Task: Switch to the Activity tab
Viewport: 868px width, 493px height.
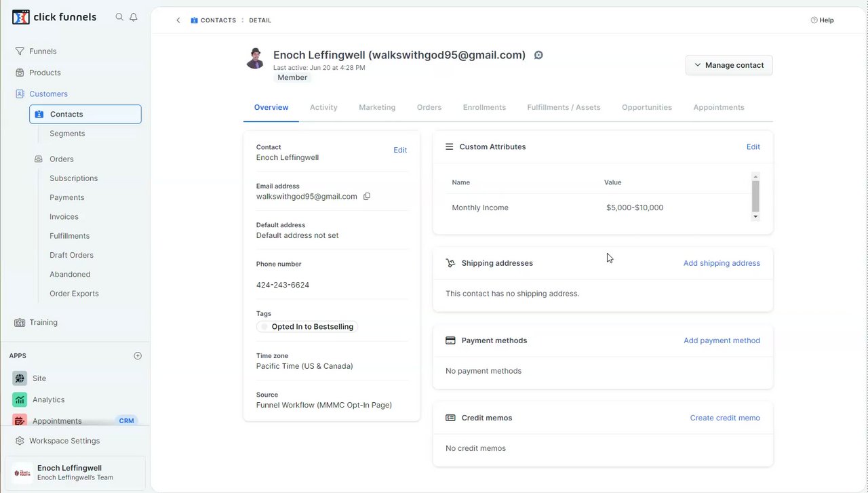Action: coord(323,107)
